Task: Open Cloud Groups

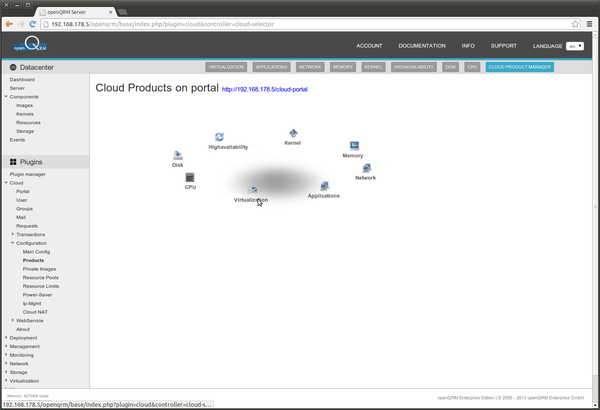Action: 24,209
